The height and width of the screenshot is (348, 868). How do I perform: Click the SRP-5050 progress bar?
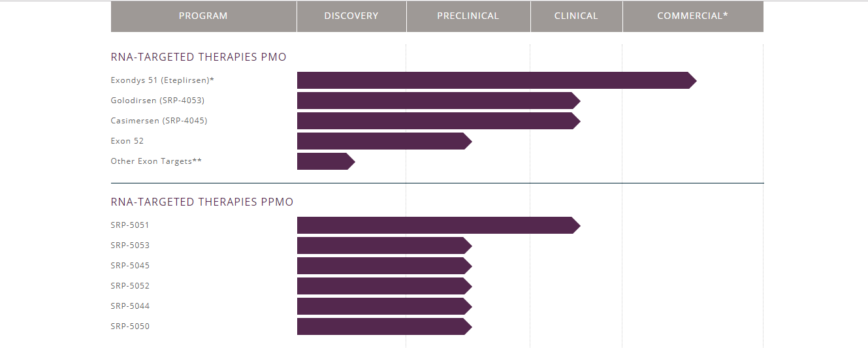[x=385, y=326]
